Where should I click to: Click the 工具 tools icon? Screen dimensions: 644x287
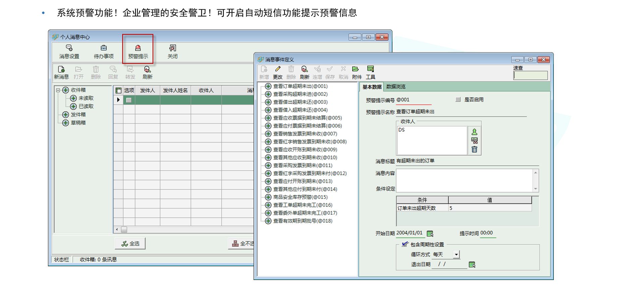pos(370,69)
